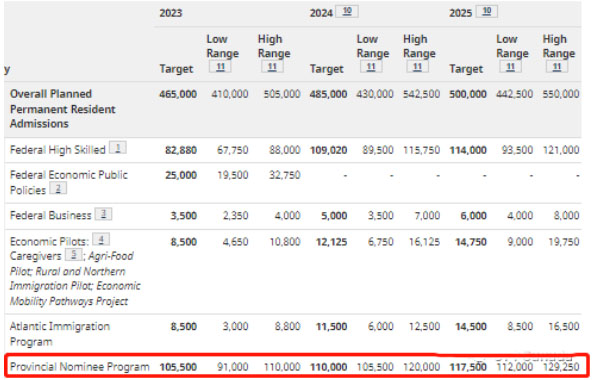
Task: Select the 485,000 overall target for 2024
Action: [x=328, y=94]
